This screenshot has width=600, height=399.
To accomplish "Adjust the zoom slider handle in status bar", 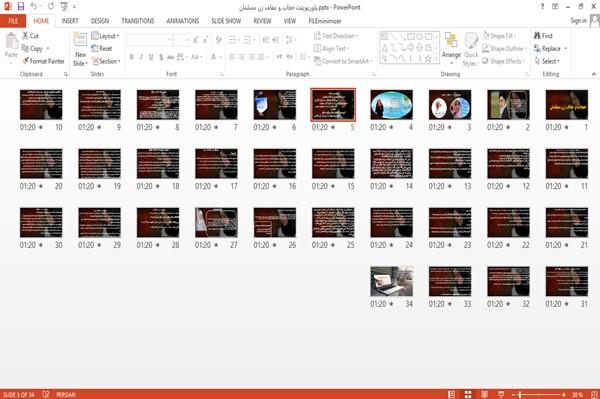I will pyautogui.click(x=520, y=394).
